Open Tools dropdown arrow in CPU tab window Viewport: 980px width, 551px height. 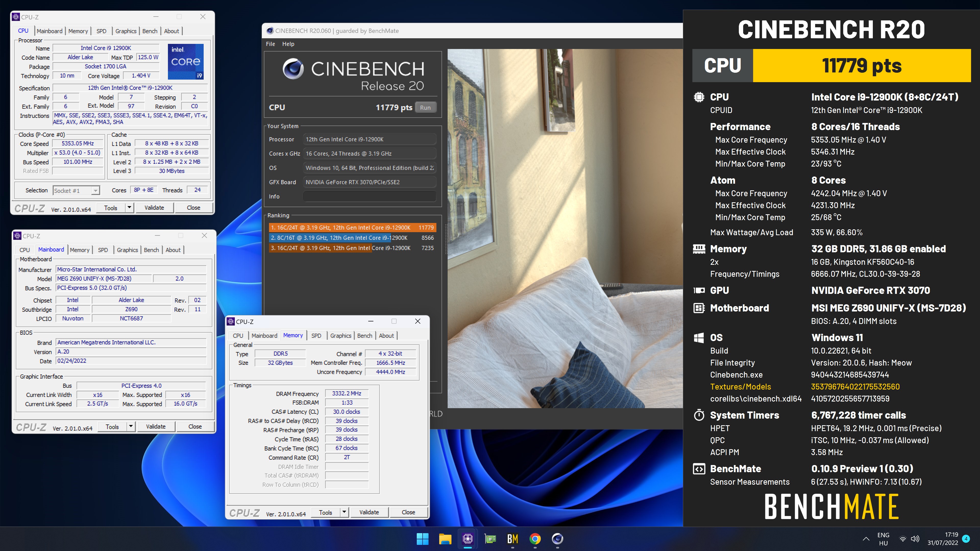(129, 208)
